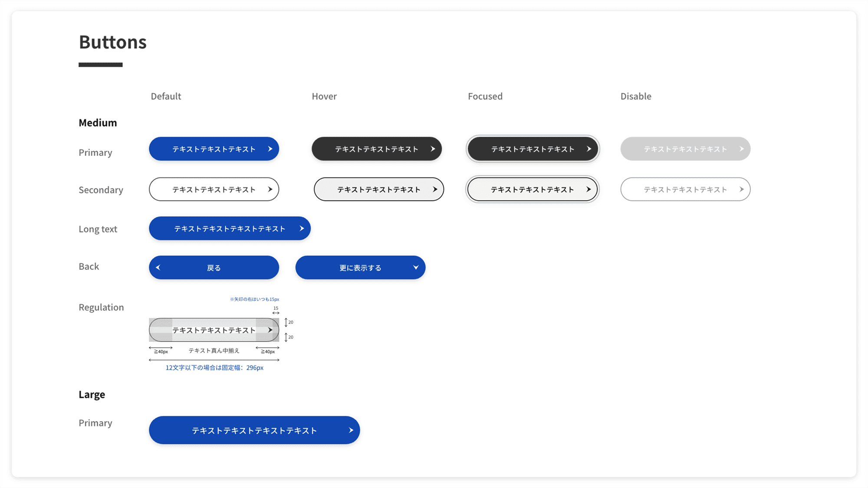Click the 更に表示する show-more button
Screen dimensions: 868x488
point(360,268)
